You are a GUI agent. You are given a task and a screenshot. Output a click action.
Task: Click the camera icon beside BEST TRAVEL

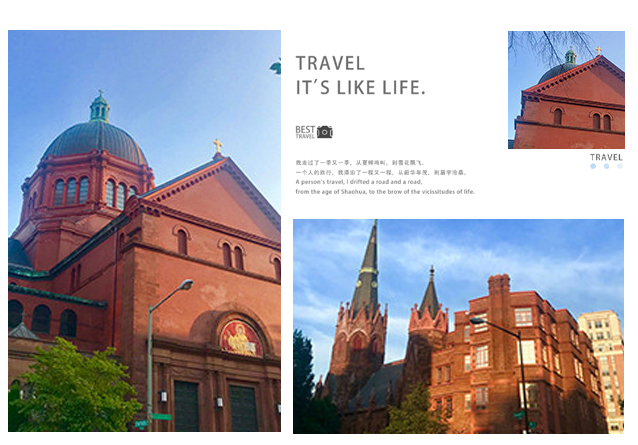(324, 132)
